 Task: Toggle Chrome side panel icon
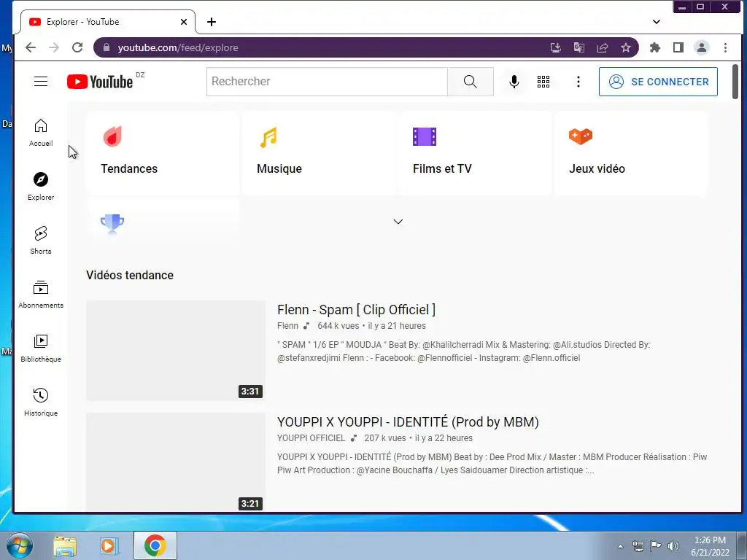coord(678,47)
